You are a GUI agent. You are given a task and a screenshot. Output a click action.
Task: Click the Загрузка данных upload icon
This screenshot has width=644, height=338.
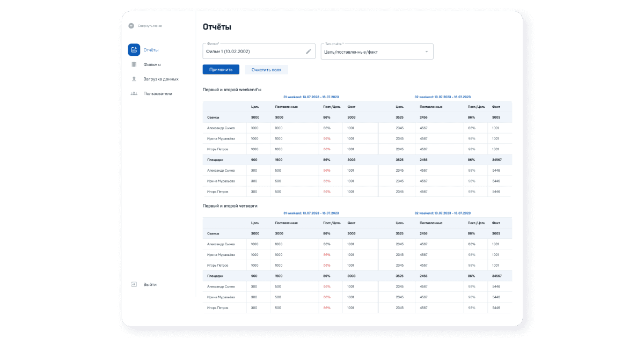134,79
